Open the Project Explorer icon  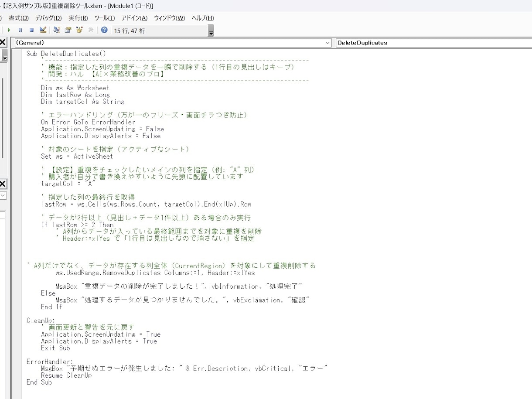pyautogui.click(x=57, y=30)
